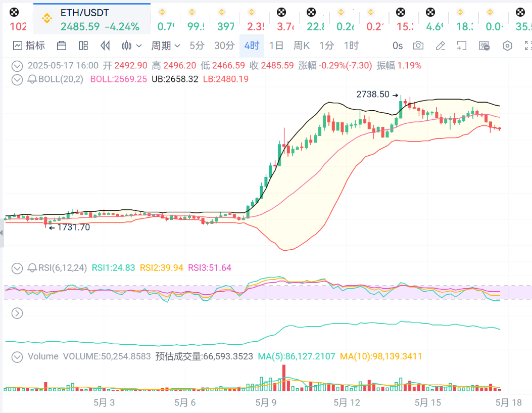The image size is (532, 413).
Task: Set alert with RSI bell icon
Action: click(x=32, y=268)
